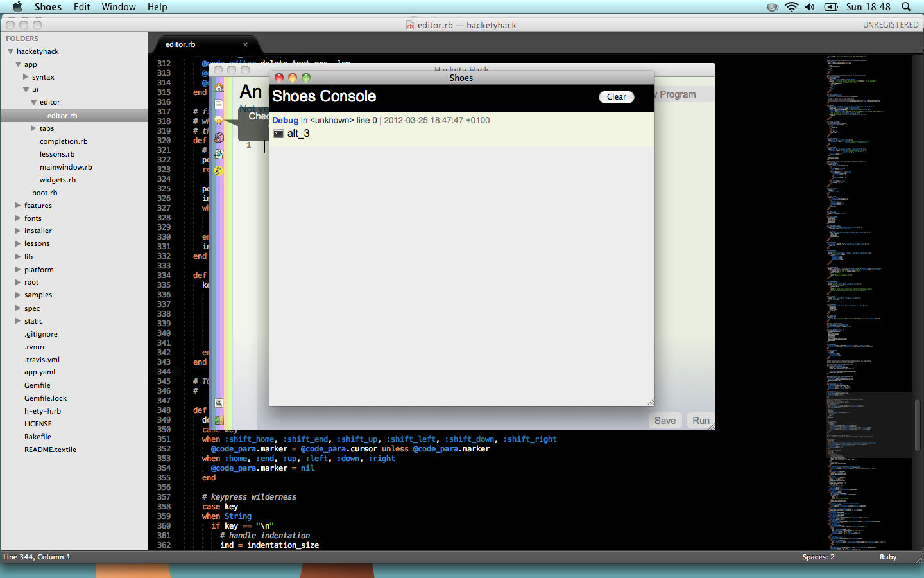Open Gemfile.lock in sidebar
Screen dimensions: 924x578
[x=46, y=398]
